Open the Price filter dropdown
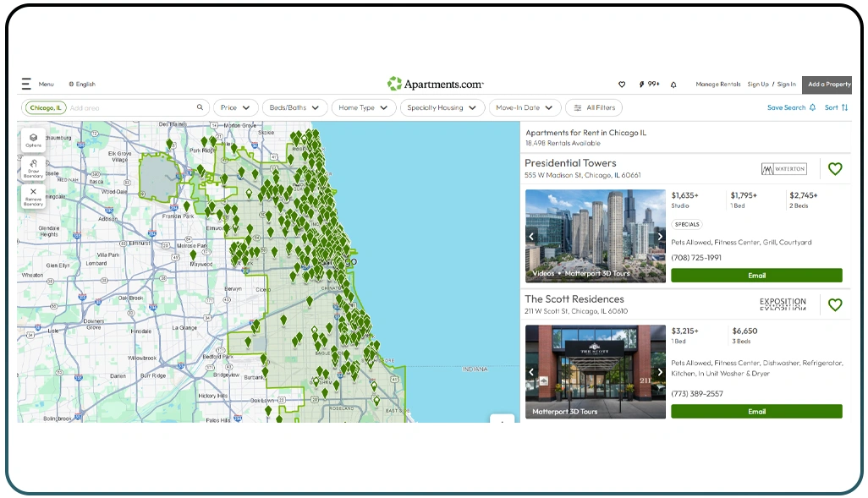 (236, 107)
